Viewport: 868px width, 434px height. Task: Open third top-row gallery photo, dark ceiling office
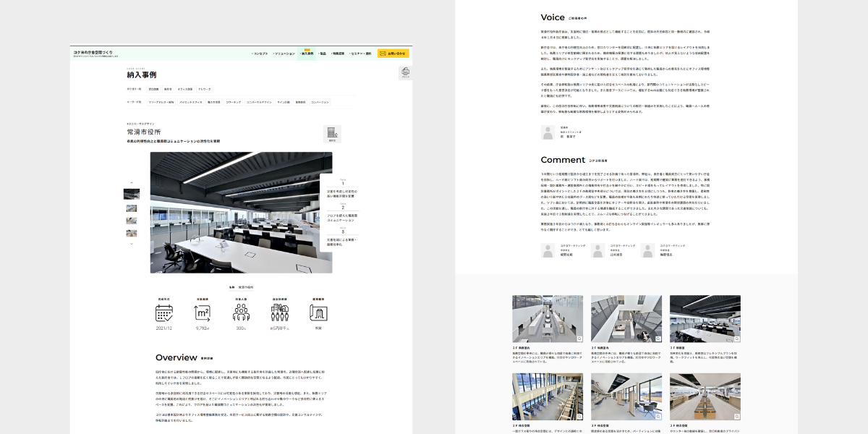pyautogui.click(x=705, y=319)
